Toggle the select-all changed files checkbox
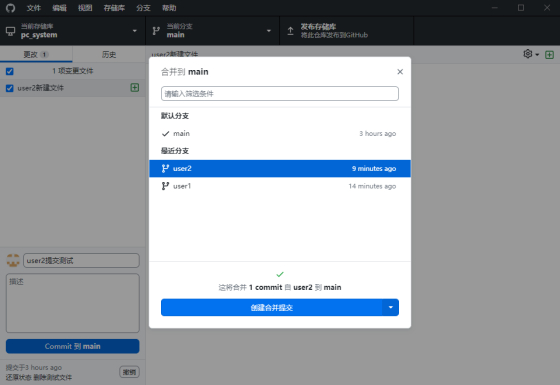The width and height of the screenshot is (560, 385). [x=10, y=71]
